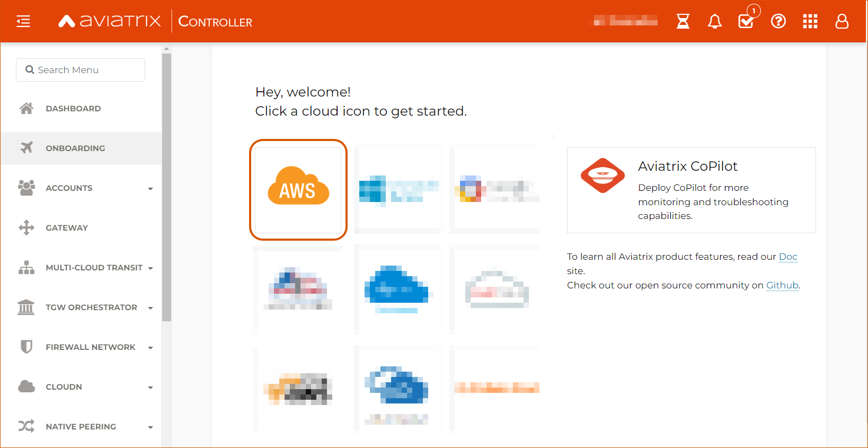Follow the Doc link

(788, 257)
